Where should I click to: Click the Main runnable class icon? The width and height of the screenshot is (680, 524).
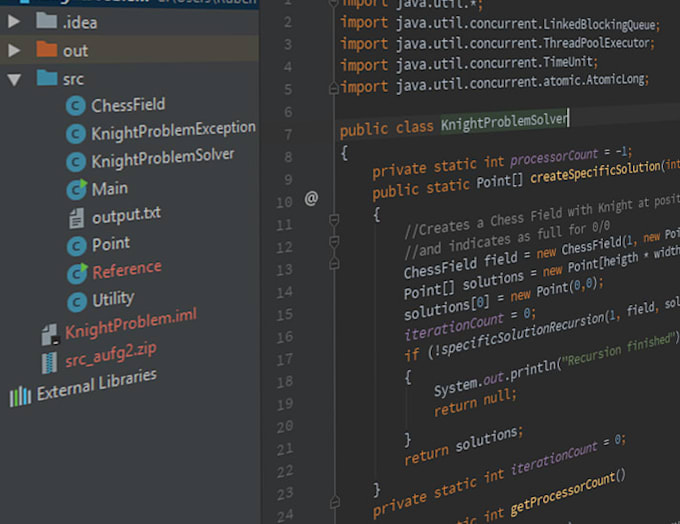click(76, 189)
